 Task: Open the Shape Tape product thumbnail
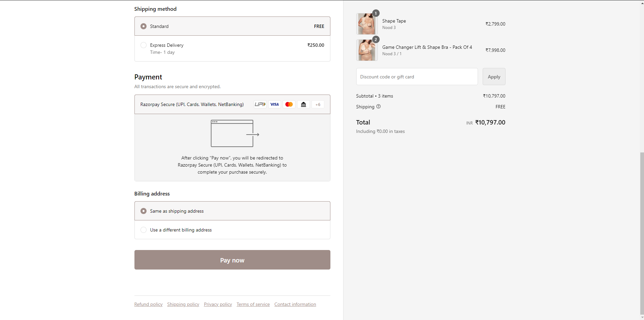click(366, 24)
